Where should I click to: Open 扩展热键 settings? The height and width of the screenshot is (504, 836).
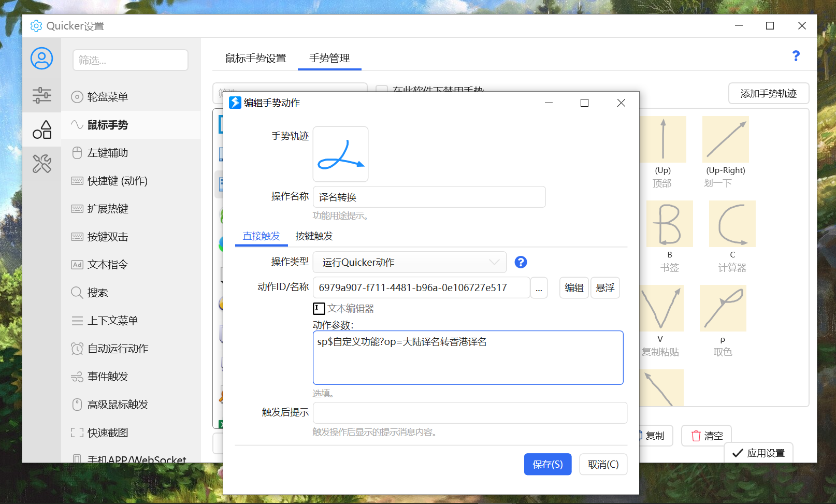pyautogui.click(x=131, y=209)
